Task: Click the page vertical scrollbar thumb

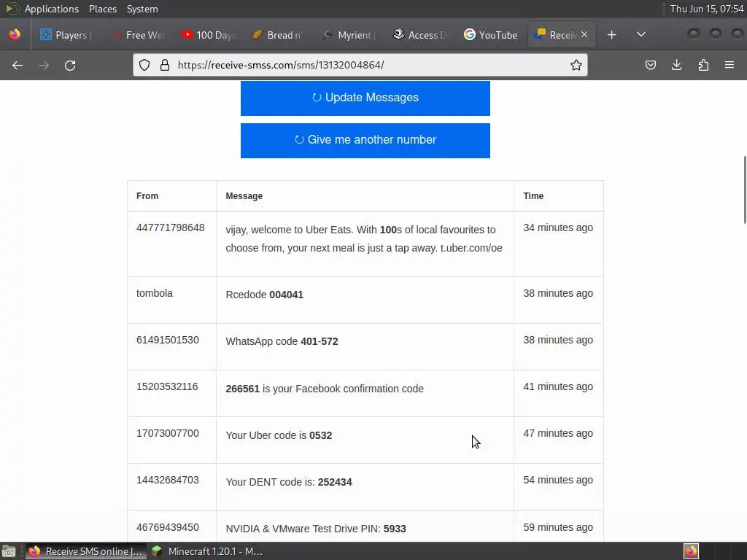Action: [745, 189]
